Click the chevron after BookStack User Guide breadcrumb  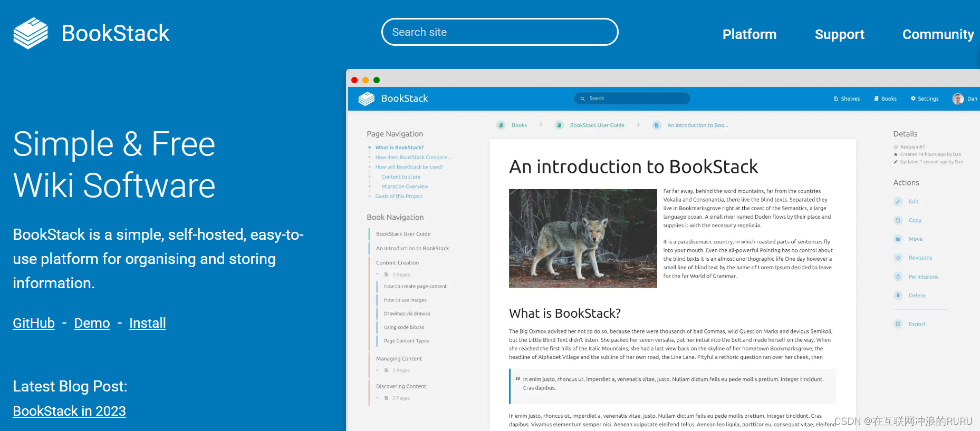(638, 125)
